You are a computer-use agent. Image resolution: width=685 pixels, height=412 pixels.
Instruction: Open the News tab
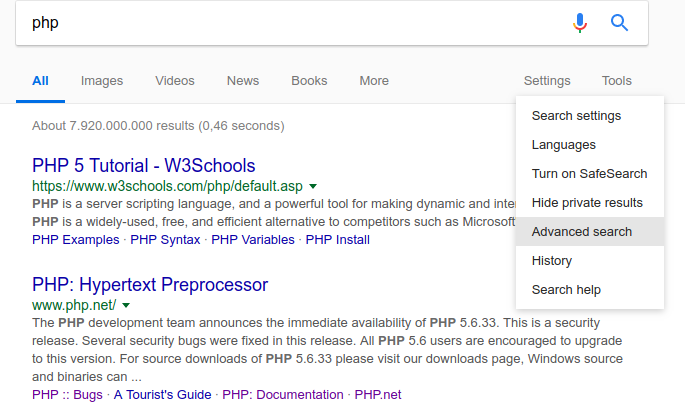pyautogui.click(x=243, y=81)
